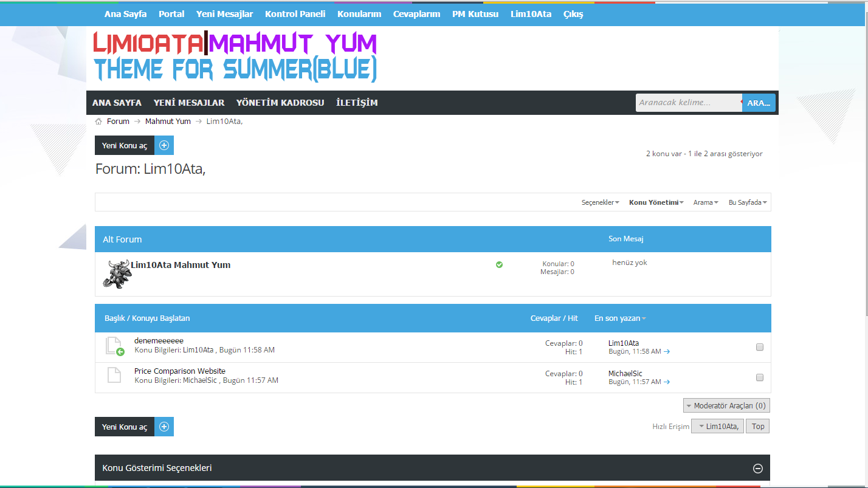Click the ARA... search button
Viewport: 868px width, 488px height.
pos(759,103)
